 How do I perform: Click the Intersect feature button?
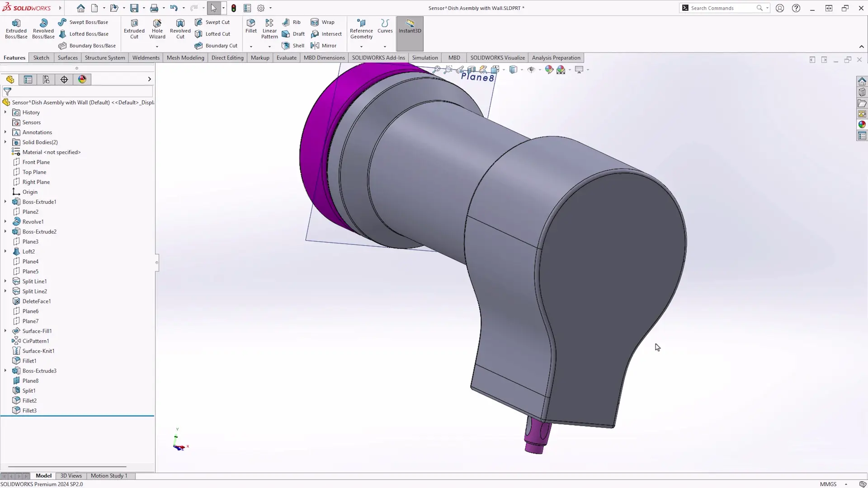326,33
